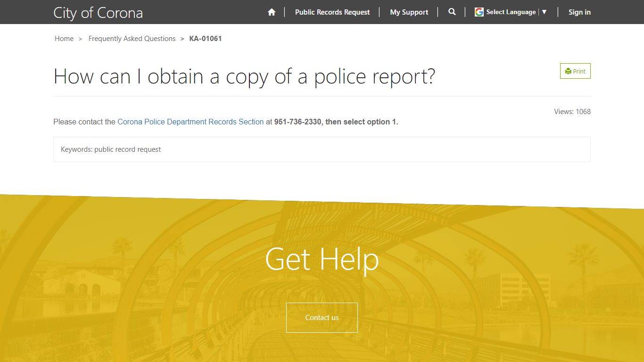The image size is (644, 362).
Task: Open the Frequently Asked Questions breadcrumb
Action: [132, 39]
